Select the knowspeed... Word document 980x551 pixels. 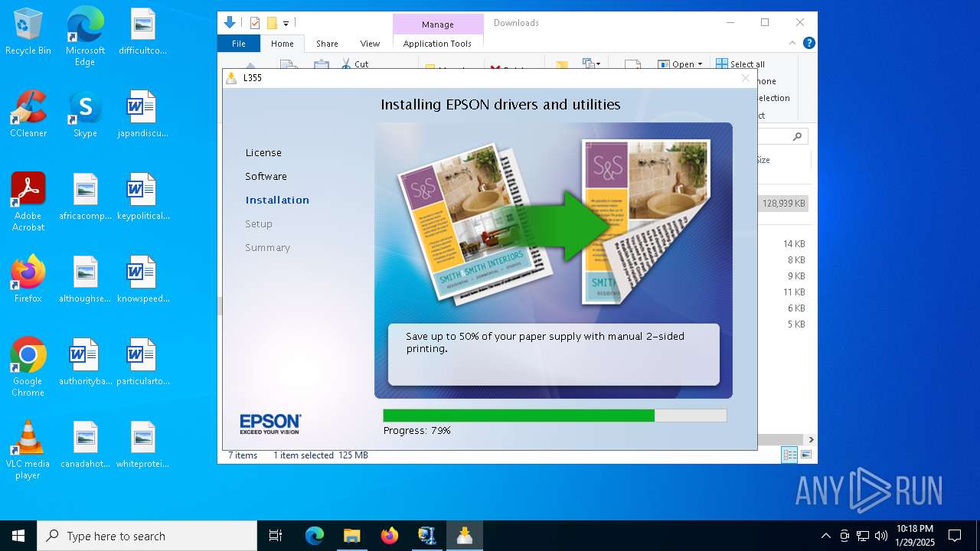(142, 279)
